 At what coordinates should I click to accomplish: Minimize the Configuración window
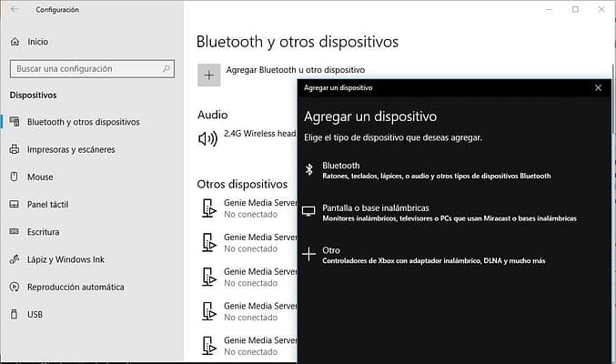point(549,9)
